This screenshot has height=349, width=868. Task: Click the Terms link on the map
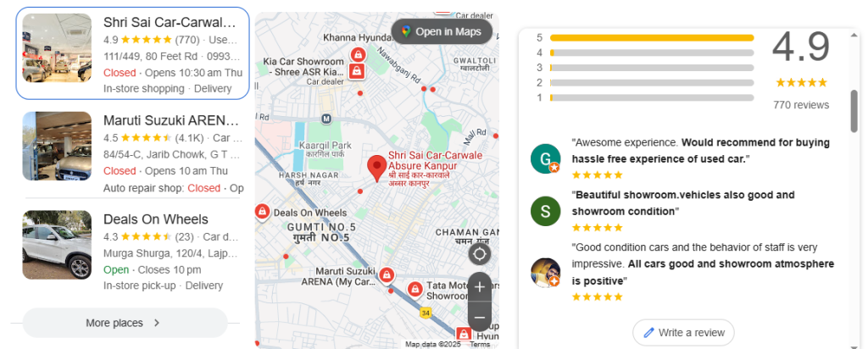[480, 344]
